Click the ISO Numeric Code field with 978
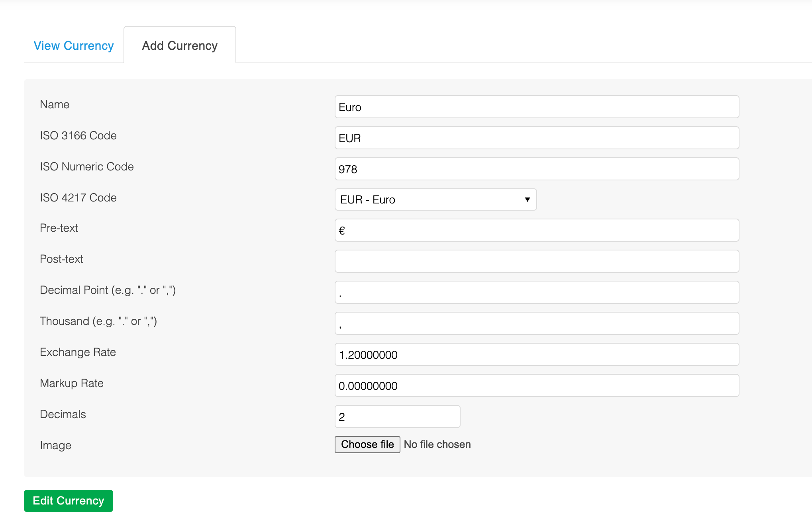 click(x=536, y=169)
